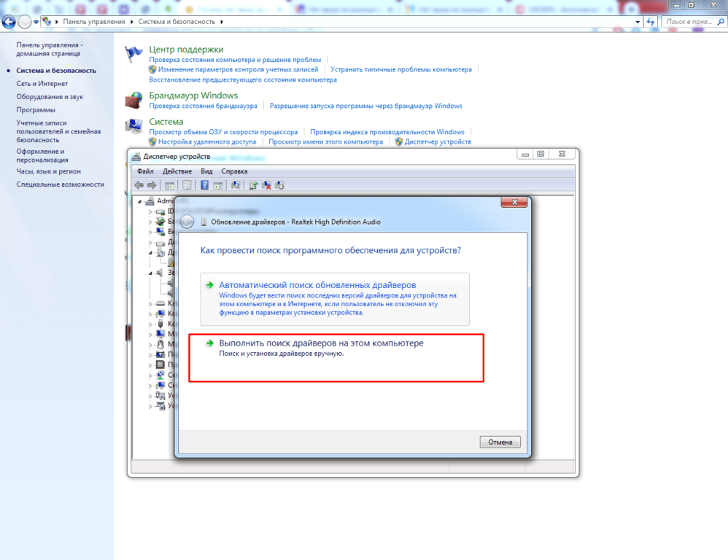Open the 'Действие' menu in Device Manager
This screenshot has height=560, width=728.
click(x=177, y=171)
